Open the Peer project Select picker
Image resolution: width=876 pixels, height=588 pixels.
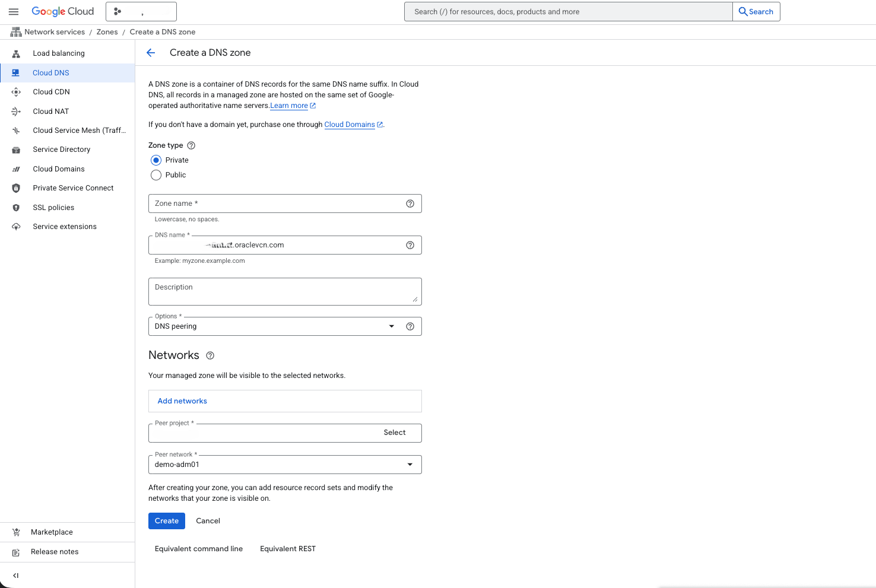click(394, 433)
